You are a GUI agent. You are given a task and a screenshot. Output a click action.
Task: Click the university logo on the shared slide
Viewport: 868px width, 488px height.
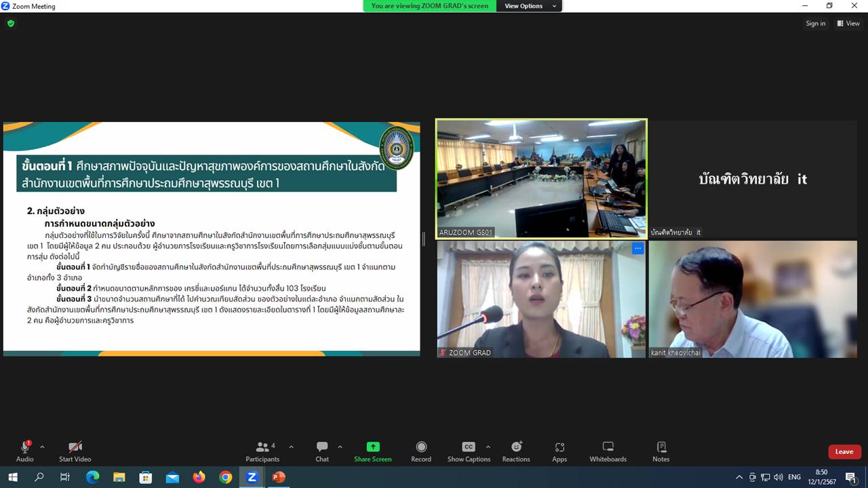(x=396, y=148)
